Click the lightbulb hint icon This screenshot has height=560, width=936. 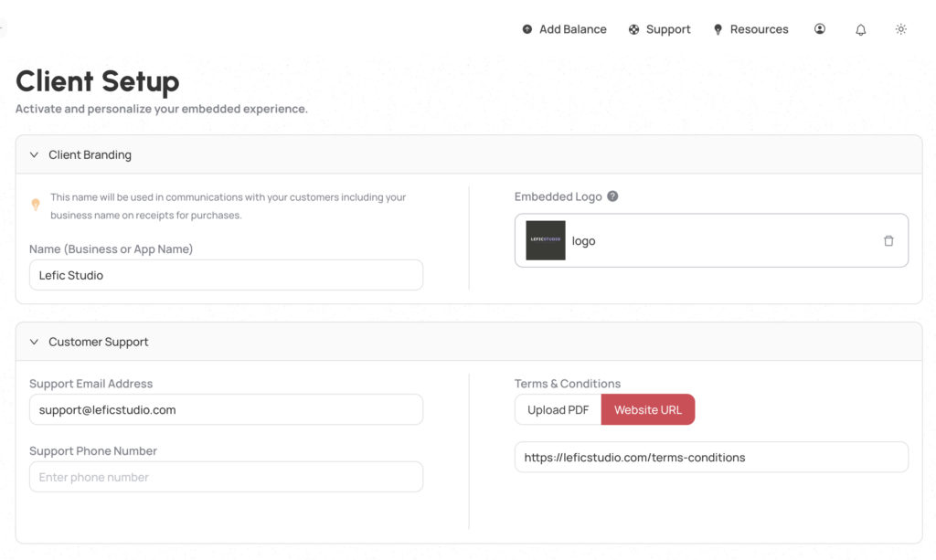pos(36,205)
